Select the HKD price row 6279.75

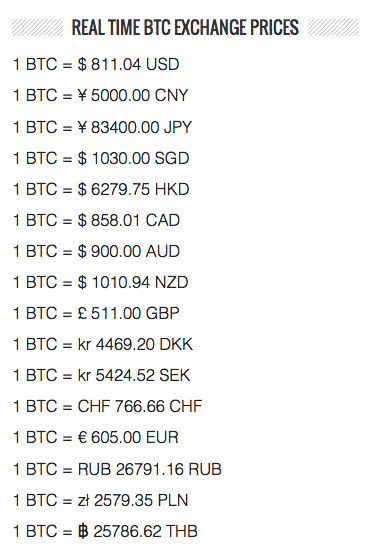pos(101,189)
